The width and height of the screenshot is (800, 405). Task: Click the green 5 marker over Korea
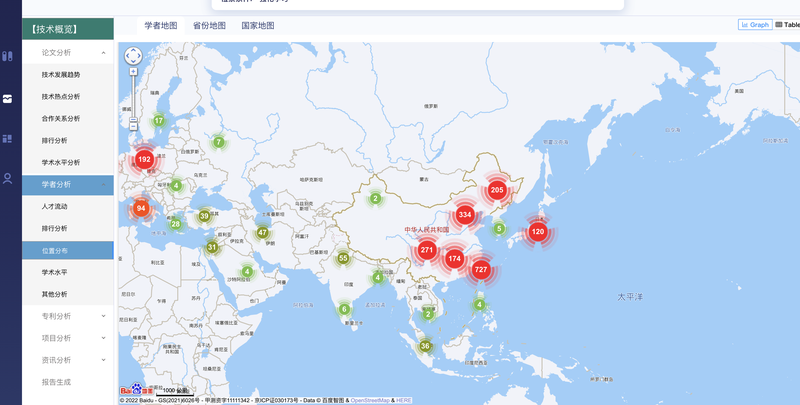click(x=499, y=229)
